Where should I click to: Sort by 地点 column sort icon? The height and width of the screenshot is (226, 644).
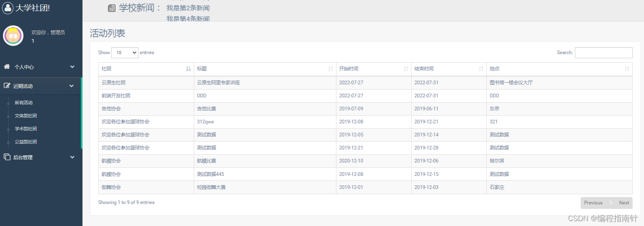(627, 69)
